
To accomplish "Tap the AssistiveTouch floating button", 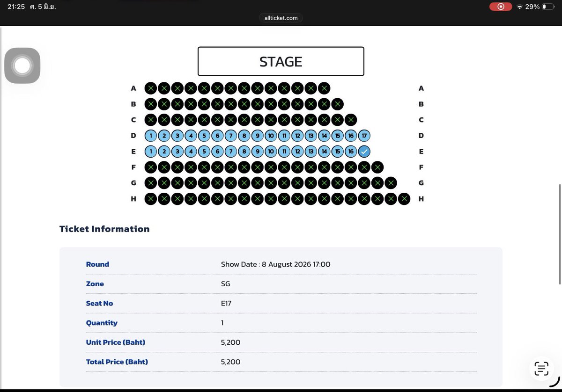I will click(22, 65).
